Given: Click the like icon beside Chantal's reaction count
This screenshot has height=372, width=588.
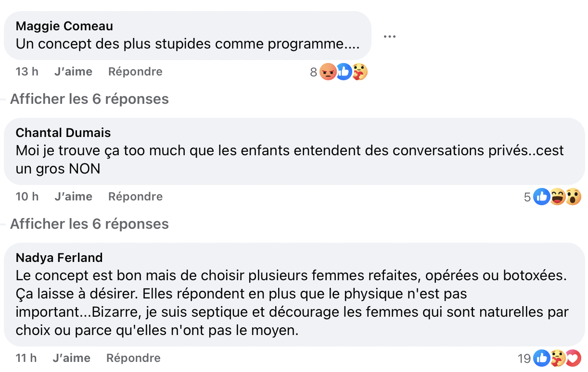Looking at the screenshot, I should [x=543, y=196].
